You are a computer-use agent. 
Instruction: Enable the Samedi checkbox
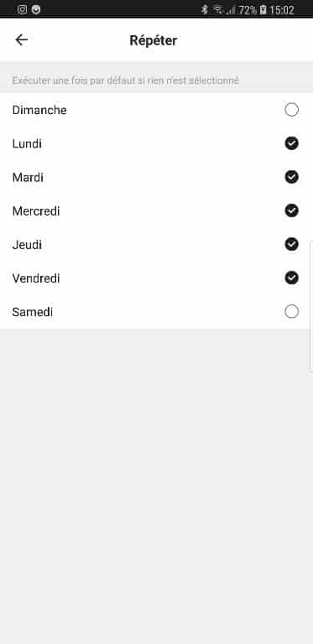click(292, 312)
